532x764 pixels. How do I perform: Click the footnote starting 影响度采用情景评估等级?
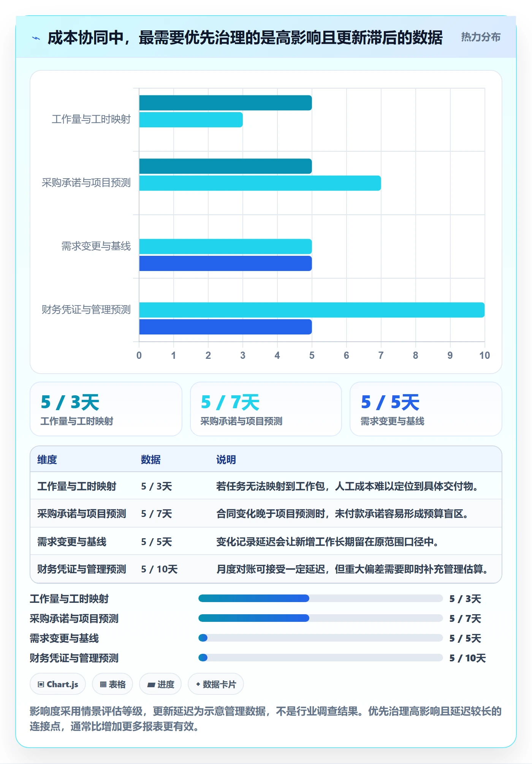coord(266,719)
